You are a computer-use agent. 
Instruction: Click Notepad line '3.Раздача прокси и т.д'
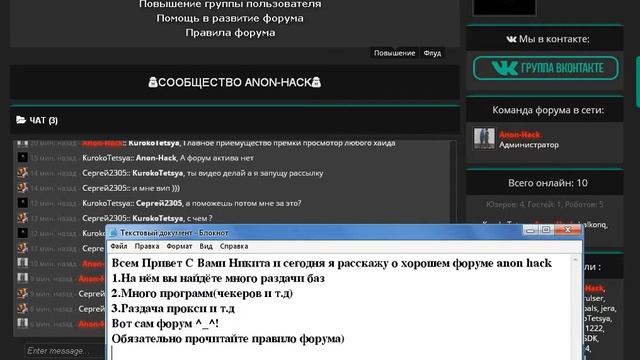[x=173, y=309]
